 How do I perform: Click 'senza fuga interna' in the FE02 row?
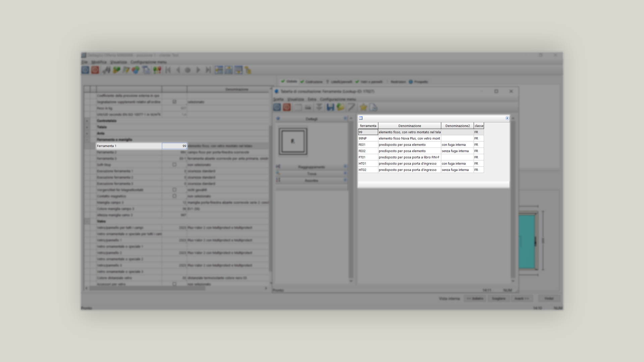[x=458, y=151]
